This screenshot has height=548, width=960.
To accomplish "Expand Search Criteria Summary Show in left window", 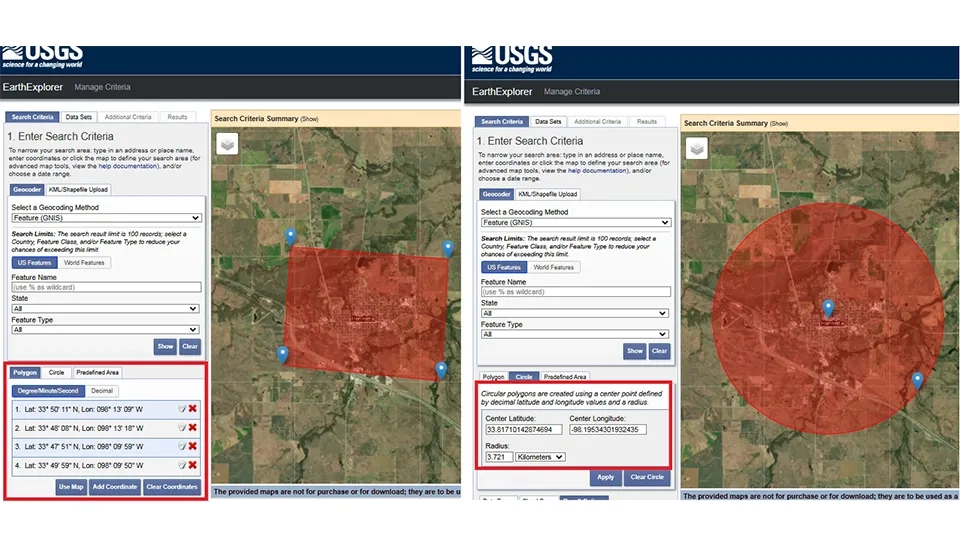I will pyautogui.click(x=309, y=119).
